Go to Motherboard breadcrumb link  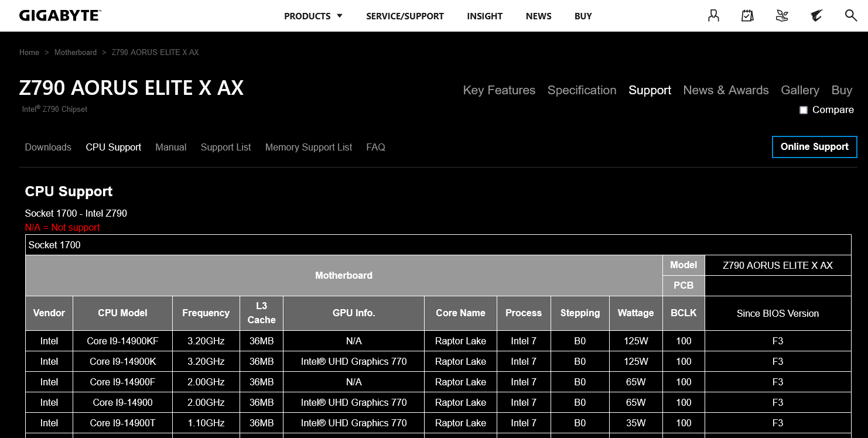tap(76, 52)
